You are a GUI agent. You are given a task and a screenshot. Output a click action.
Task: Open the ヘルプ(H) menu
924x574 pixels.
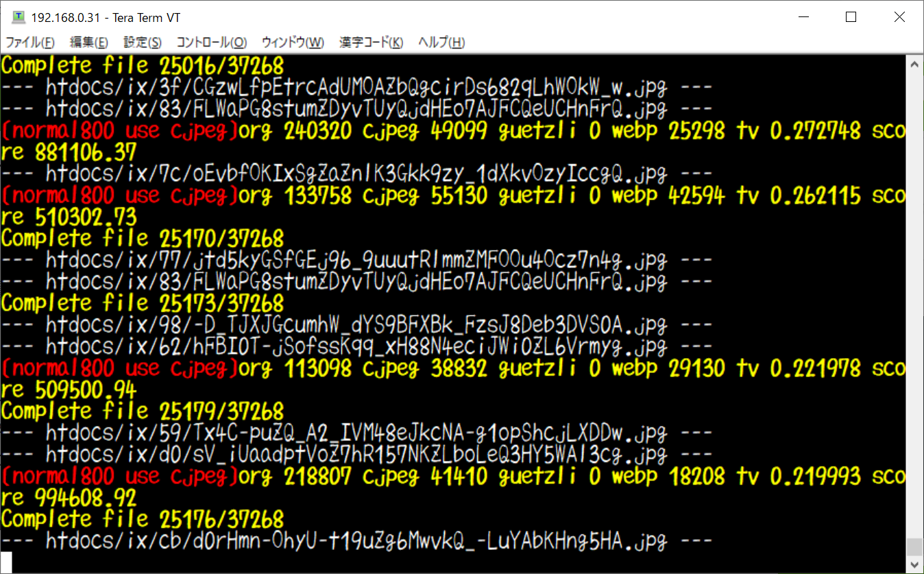click(442, 43)
